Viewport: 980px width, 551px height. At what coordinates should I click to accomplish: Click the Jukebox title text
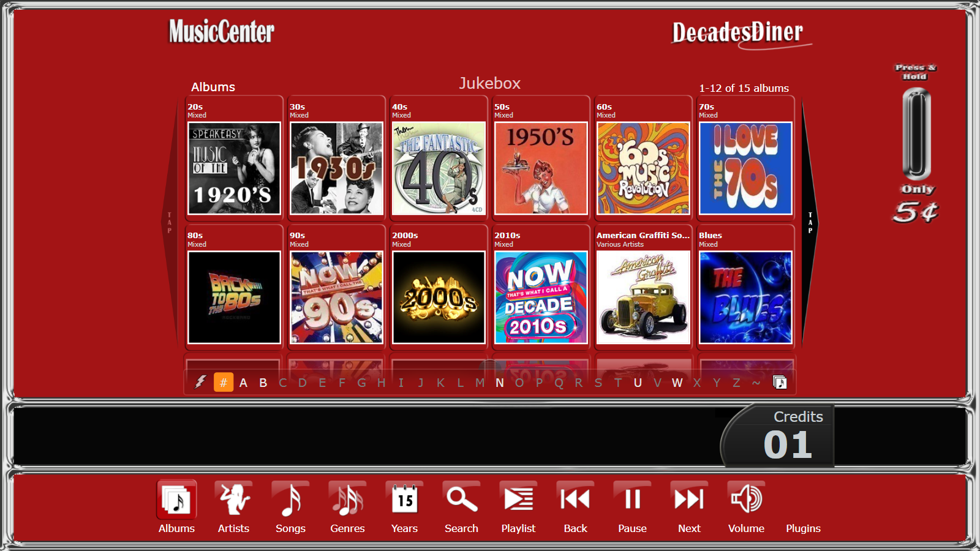coord(490,83)
